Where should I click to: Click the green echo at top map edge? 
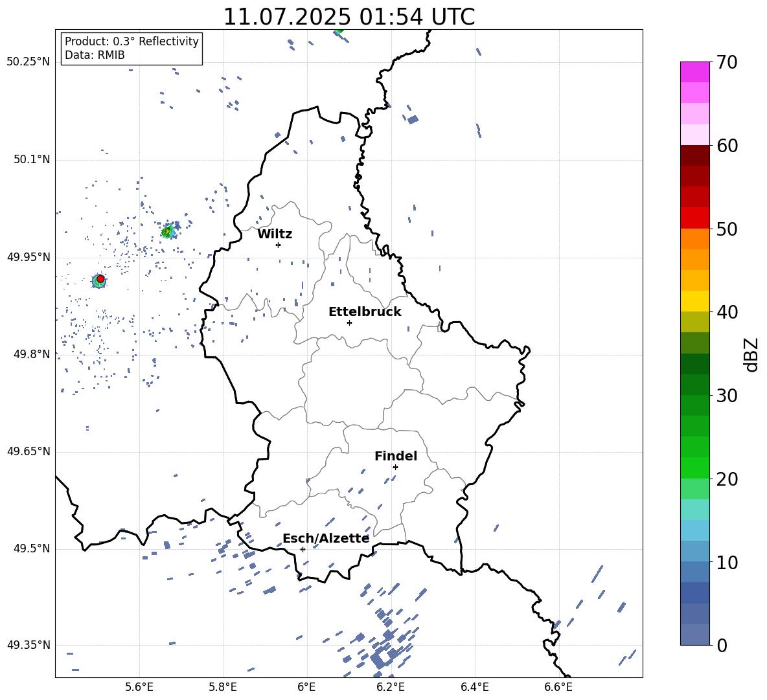(x=339, y=32)
